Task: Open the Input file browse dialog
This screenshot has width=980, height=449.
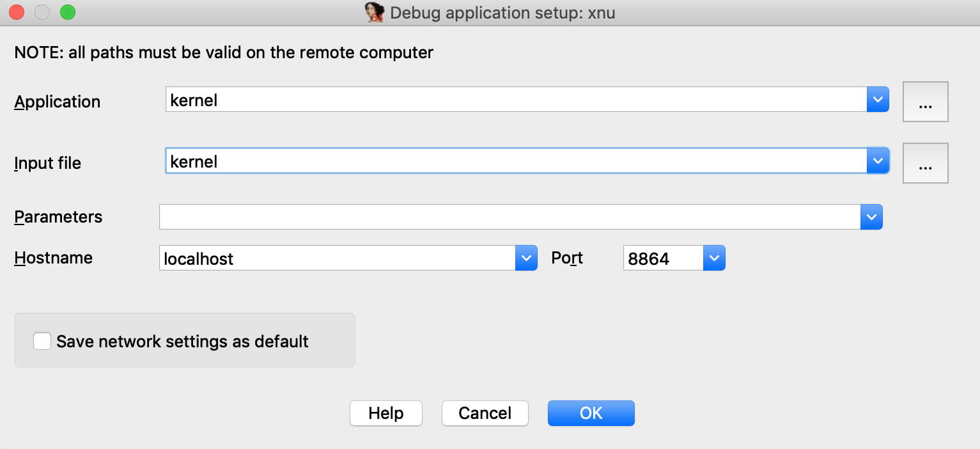Action: (x=925, y=162)
